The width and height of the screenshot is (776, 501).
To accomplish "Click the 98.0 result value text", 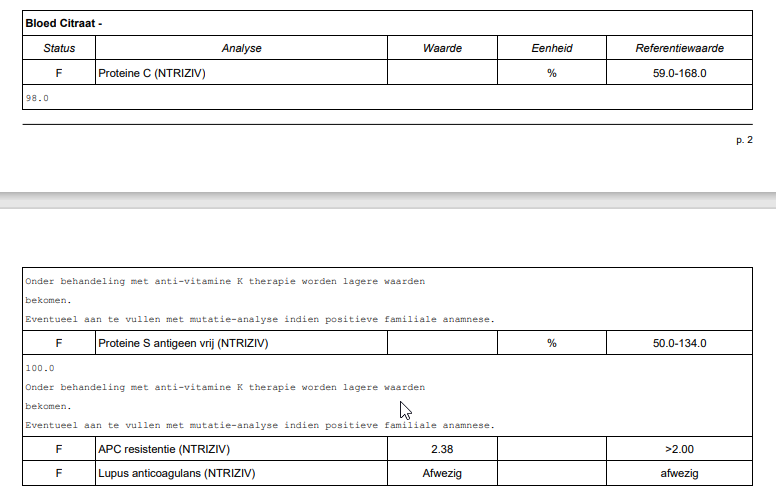I will coord(37,98).
